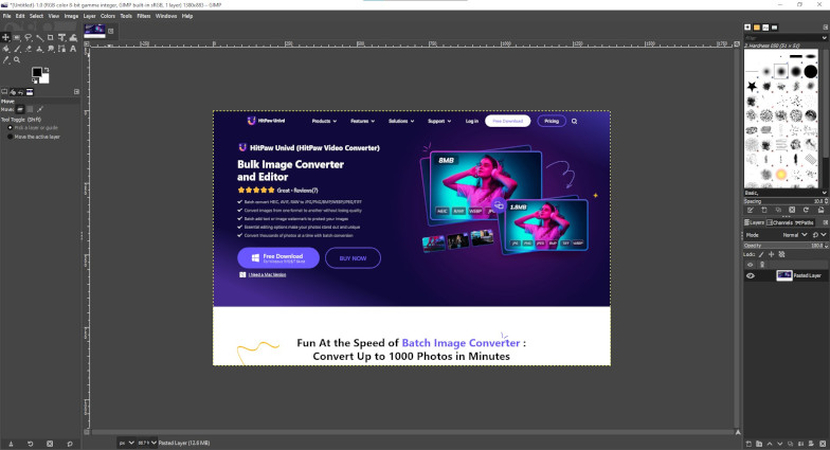Delete tool preset button at toolbox bottom
This screenshot has height=450, width=830.
[50, 444]
